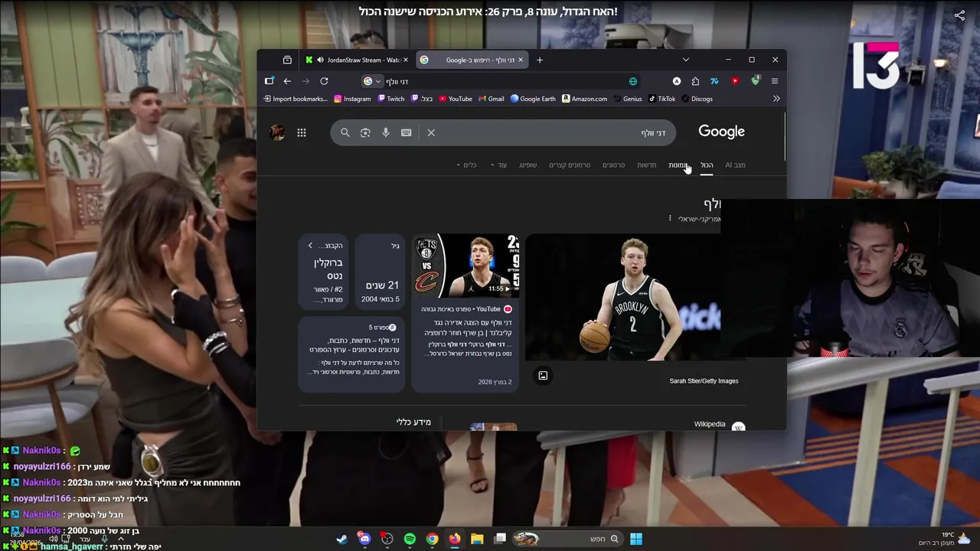Open TikTok bookmark

coord(661,99)
